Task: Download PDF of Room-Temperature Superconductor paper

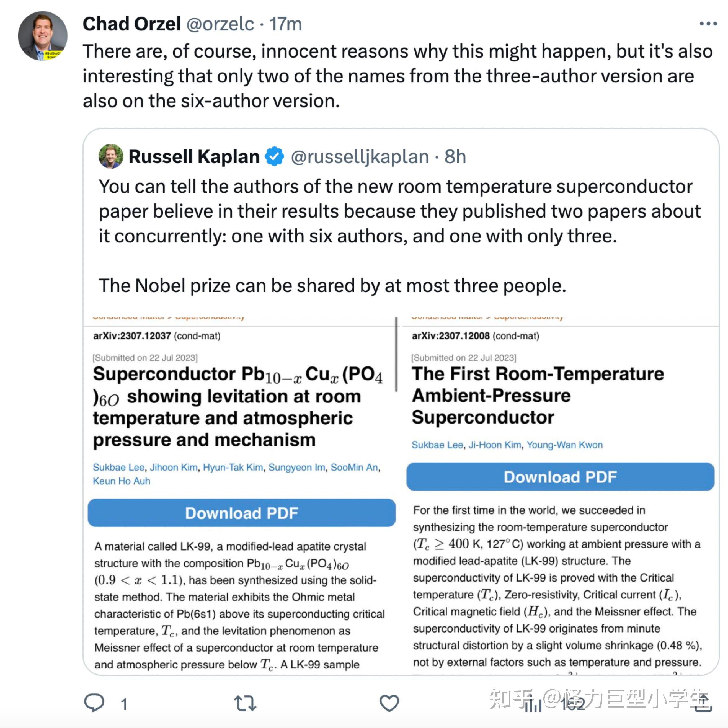Action: pyautogui.click(x=560, y=477)
